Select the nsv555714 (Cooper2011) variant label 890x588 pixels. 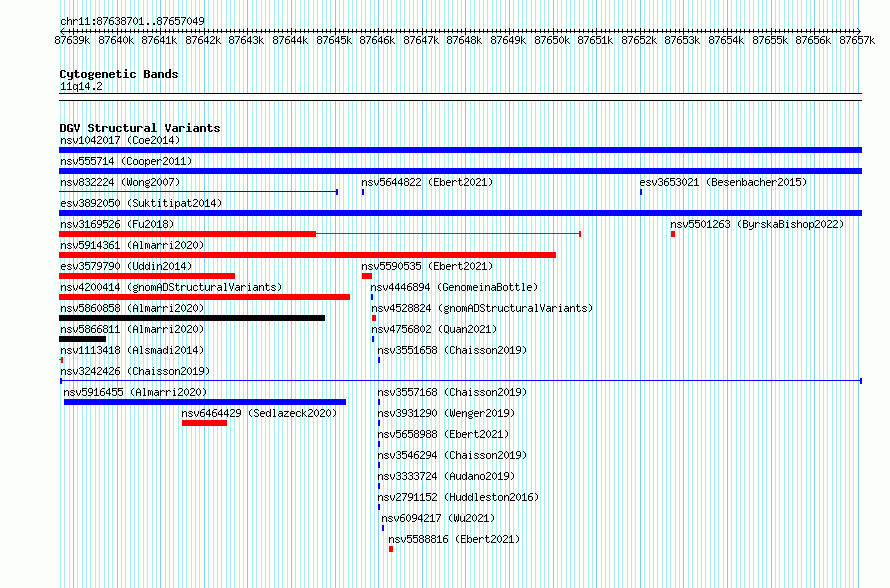(126, 161)
